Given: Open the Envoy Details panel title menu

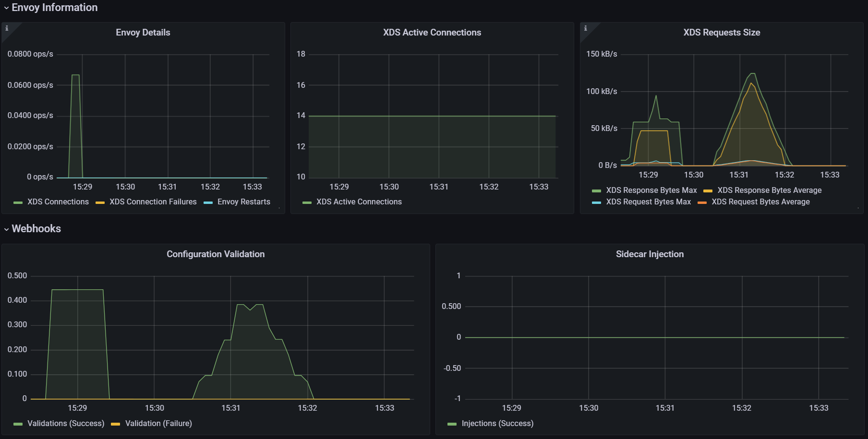Looking at the screenshot, I should click(143, 33).
